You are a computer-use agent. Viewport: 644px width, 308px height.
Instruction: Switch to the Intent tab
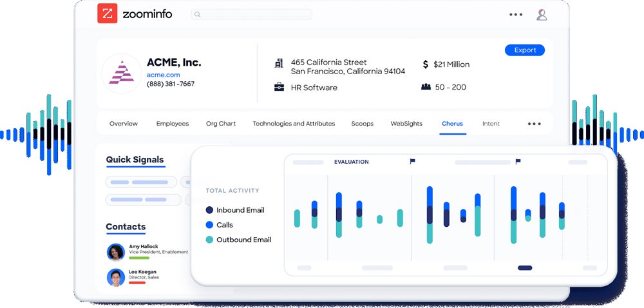(x=491, y=124)
